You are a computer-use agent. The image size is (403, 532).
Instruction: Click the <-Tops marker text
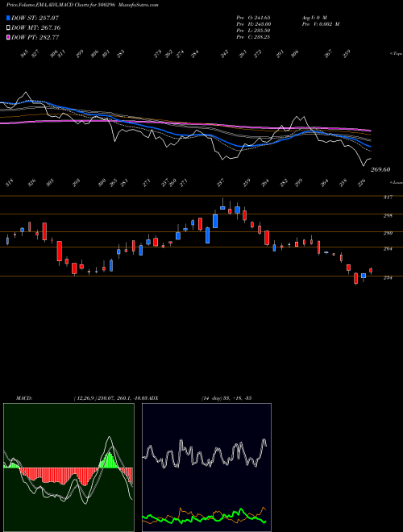coord(396,54)
